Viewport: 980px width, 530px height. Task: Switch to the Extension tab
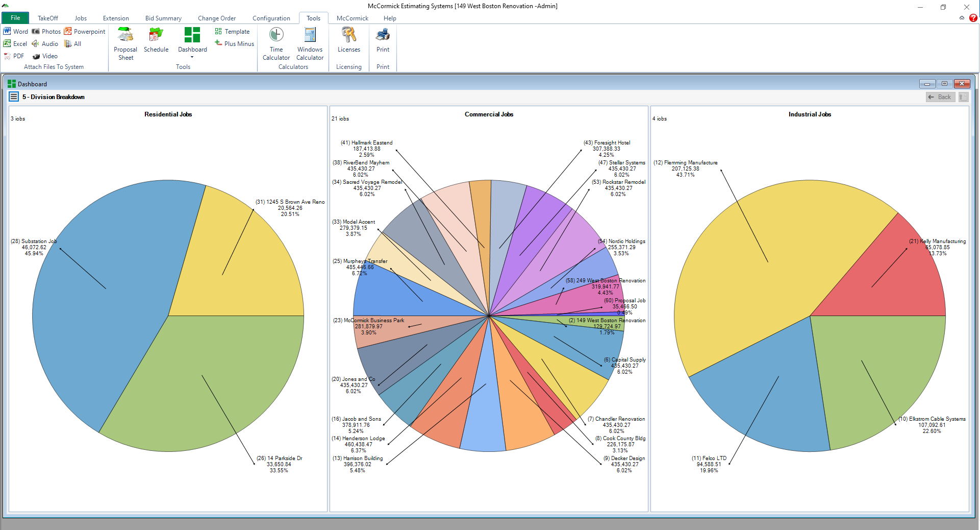point(116,18)
